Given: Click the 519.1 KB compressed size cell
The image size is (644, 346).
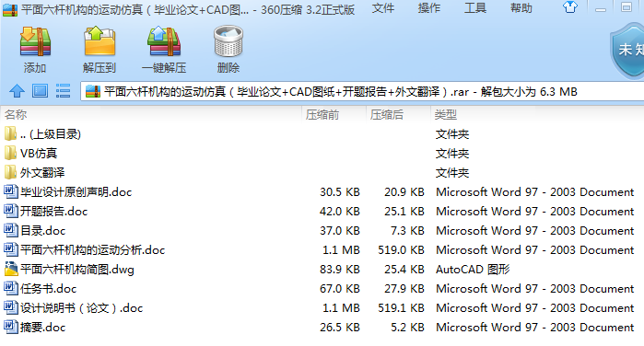Looking at the screenshot, I should point(401,307).
